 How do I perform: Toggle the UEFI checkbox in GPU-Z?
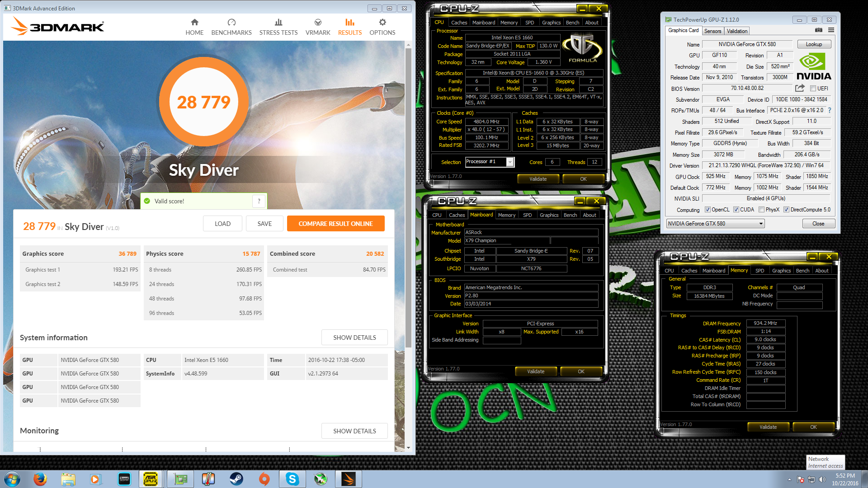(813, 89)
